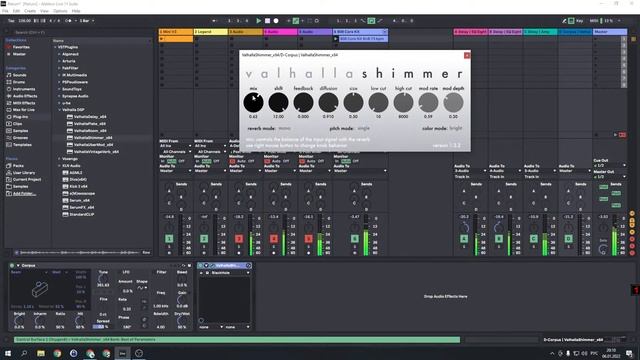
Task: Toggle track 2 activator button
Action: pos(204,239)
